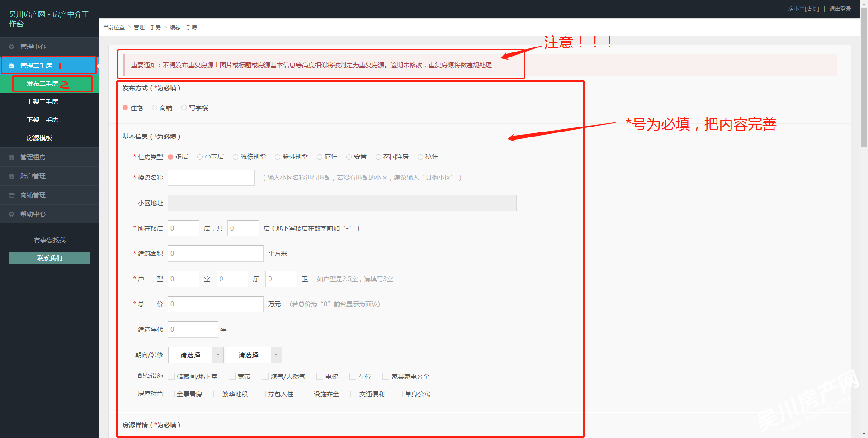Select 商住 housing type radio
868x438 pixels.
320,157
